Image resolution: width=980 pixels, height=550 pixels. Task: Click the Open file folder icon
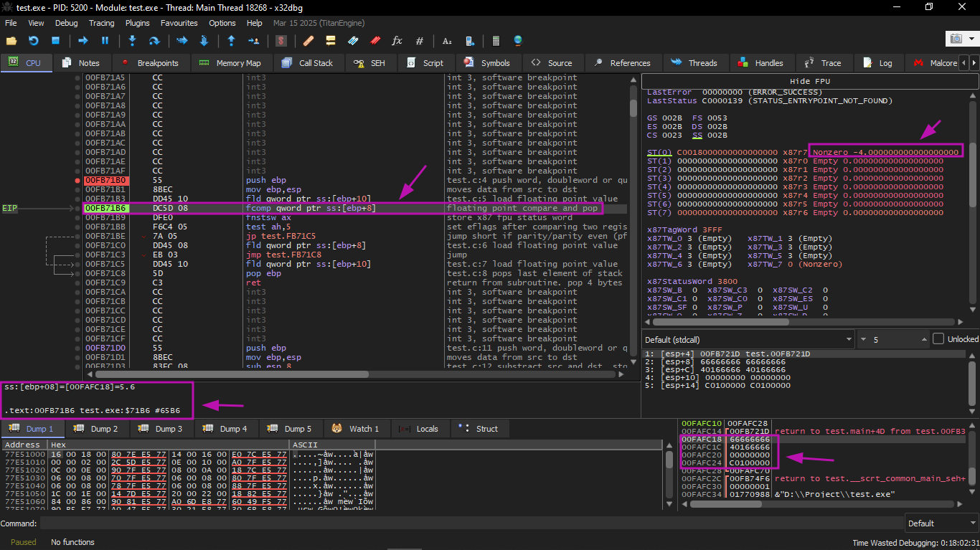[x=11, y=41]
